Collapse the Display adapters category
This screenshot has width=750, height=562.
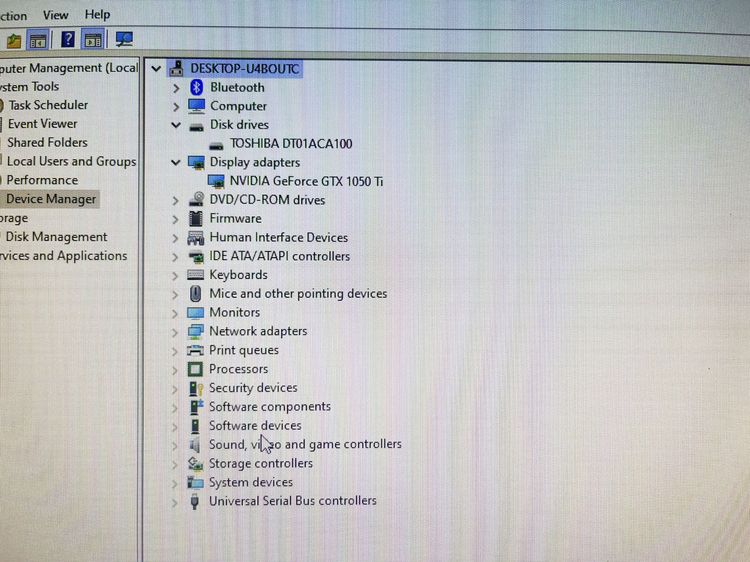[176, 163]
